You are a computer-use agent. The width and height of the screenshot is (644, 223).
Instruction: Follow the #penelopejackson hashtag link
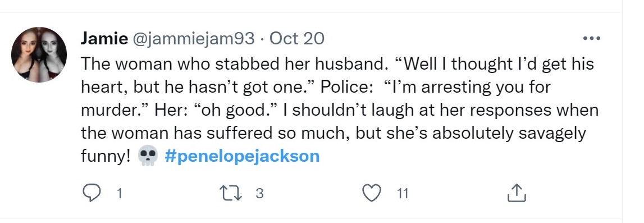coord(242,157)
